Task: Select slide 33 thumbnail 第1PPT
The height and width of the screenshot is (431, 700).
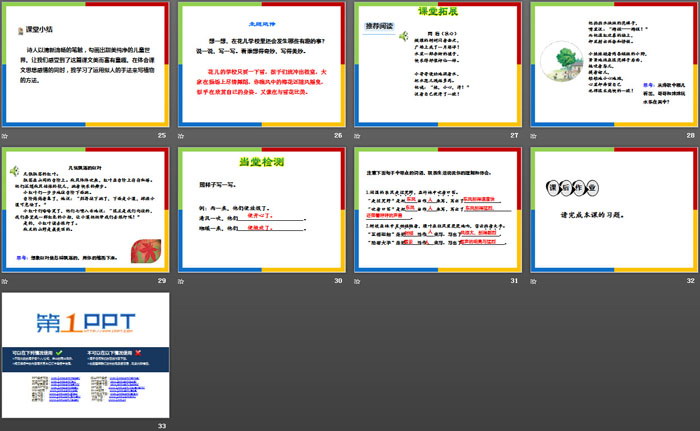Action: coord(86,356)
